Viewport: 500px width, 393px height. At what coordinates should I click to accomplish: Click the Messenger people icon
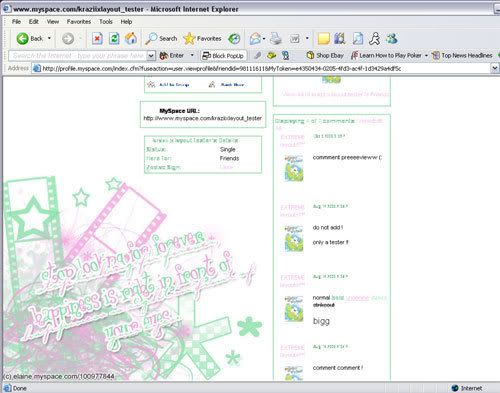tap(392, 39)
